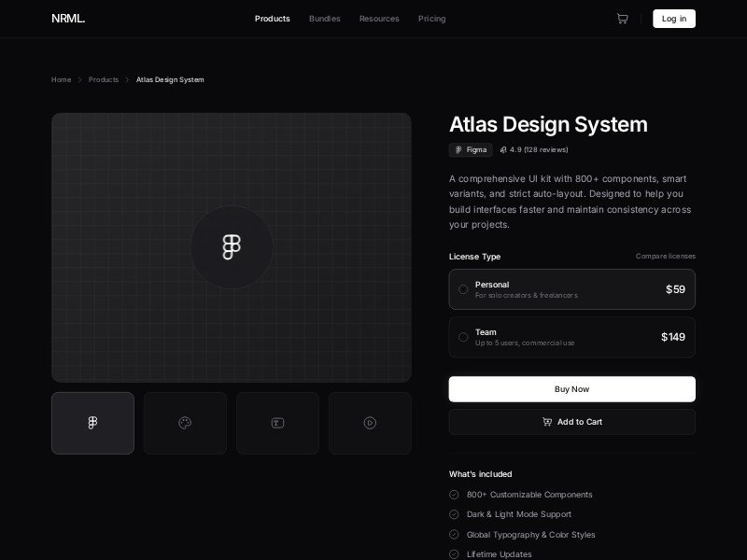Select the typography thumbnail
The height and width of the screenshot is (560, 747).
277,423
